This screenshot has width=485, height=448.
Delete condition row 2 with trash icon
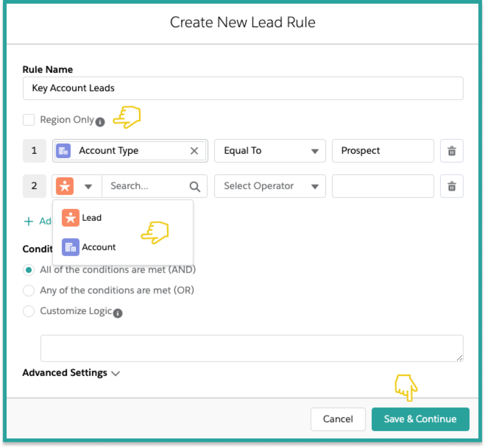coord(451,186)
